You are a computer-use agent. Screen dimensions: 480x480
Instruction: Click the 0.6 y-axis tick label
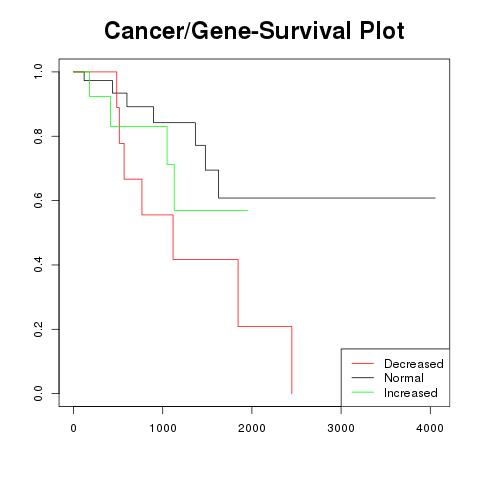(38, 200)
